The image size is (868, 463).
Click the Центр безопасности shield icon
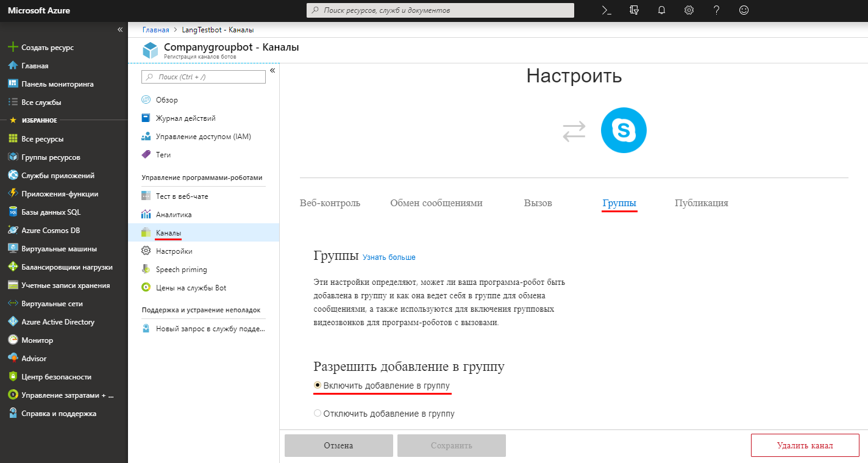pos(12,377)
